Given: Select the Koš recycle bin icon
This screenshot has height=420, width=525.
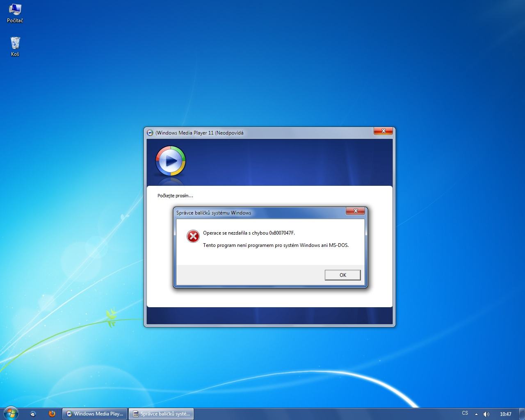Looking at the screenshot, I should point(15,46).
